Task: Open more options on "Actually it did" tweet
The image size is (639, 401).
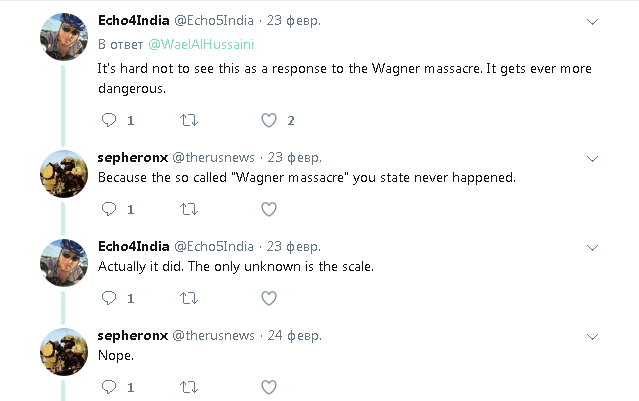Action: pos(592,248)
